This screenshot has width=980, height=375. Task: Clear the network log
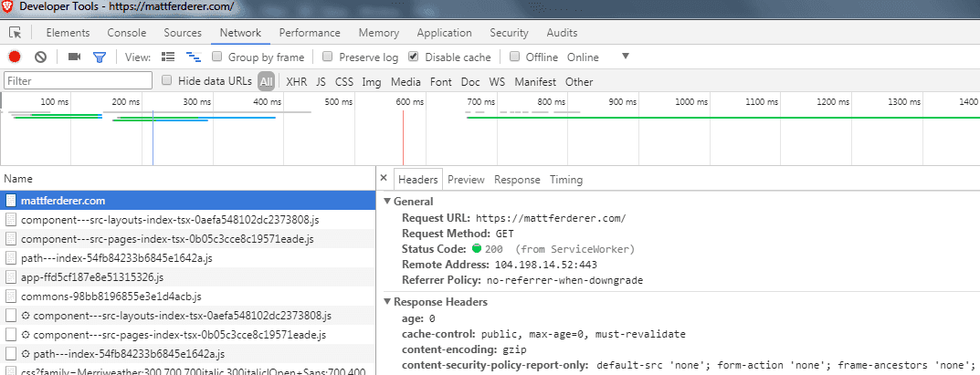point(40,57)
